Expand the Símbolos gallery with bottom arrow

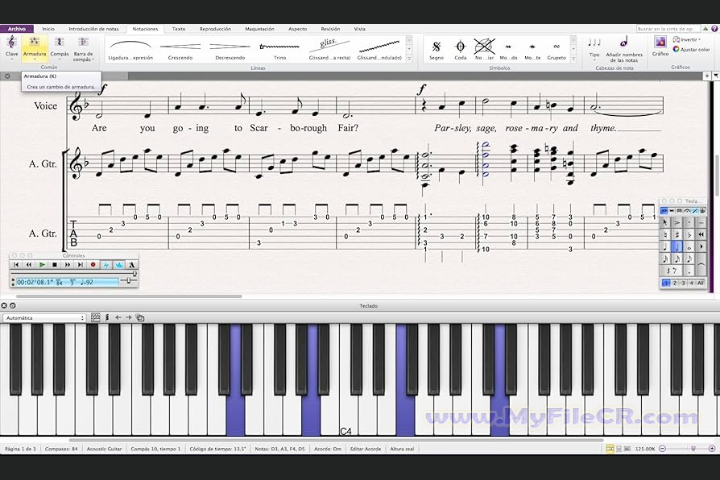[574, 59]
